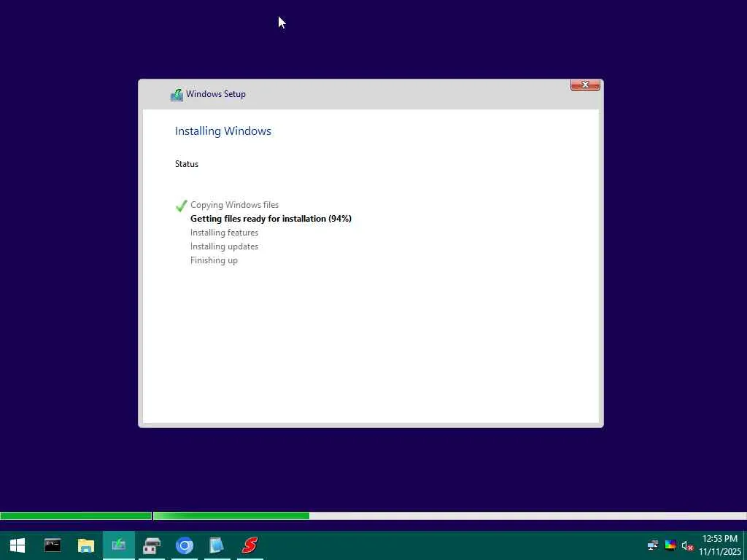Launch the blue circle browser taskbar icon
Screen dimensions: 747x560
pyautogui.click(x=185, y=545)
